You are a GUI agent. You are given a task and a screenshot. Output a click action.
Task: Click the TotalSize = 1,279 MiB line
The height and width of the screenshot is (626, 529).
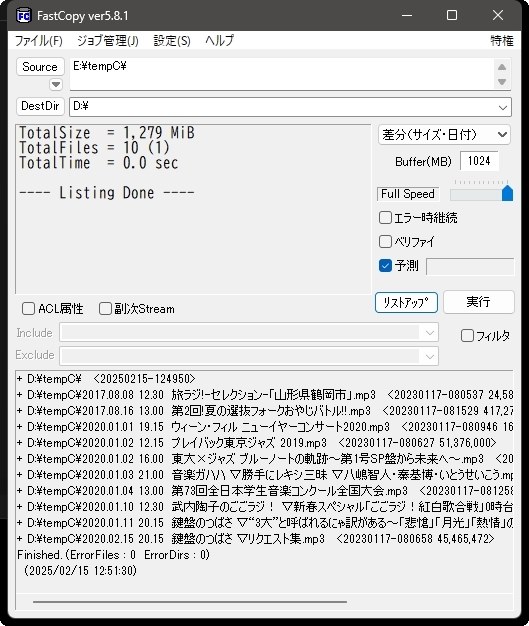coord(107,133)
